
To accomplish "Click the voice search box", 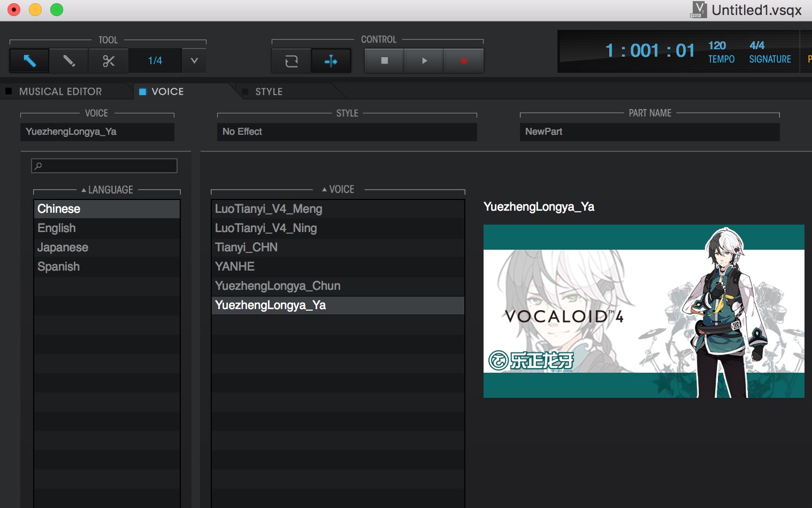I will [104, 166].
